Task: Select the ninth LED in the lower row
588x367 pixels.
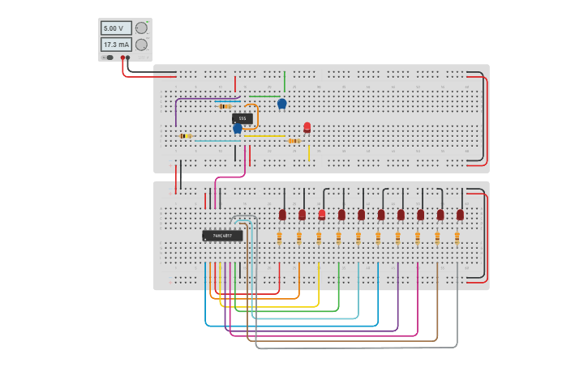Action: [x=440, y=216]
